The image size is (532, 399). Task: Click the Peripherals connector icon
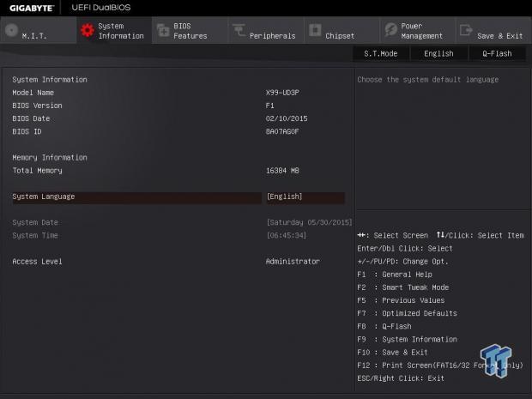[x=239, y=31]
